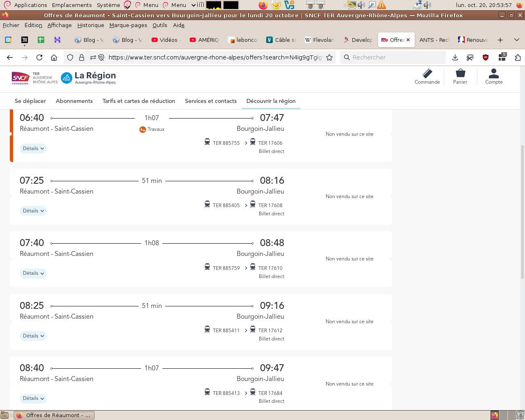Click the SNCF Voyageurs logo

tap(21, 78)
